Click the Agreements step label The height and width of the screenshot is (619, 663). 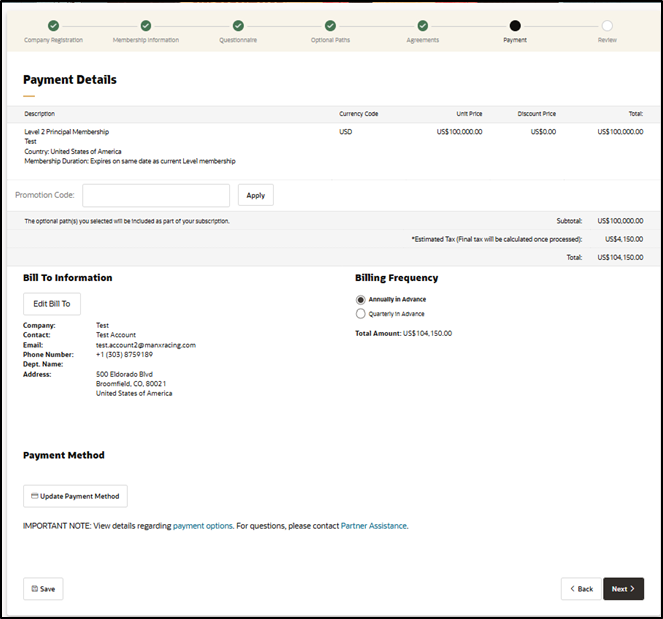(x=423, y=40)
